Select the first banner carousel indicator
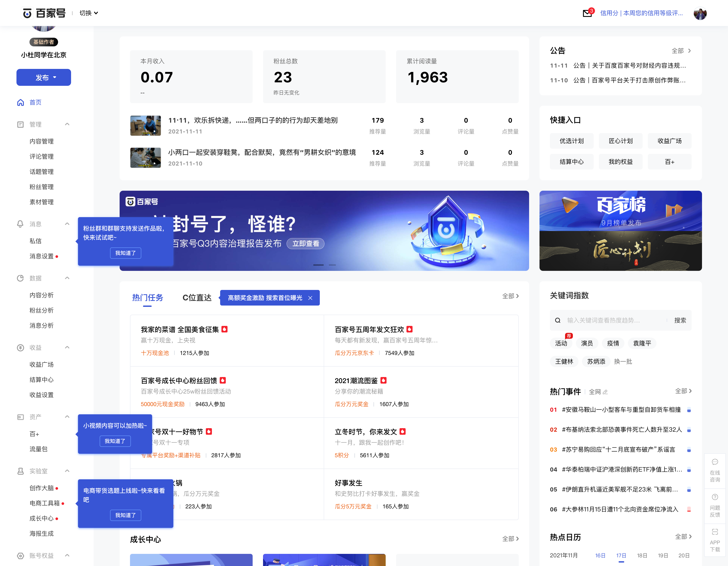Screen dimensions: 728x566 click(318, 265)
